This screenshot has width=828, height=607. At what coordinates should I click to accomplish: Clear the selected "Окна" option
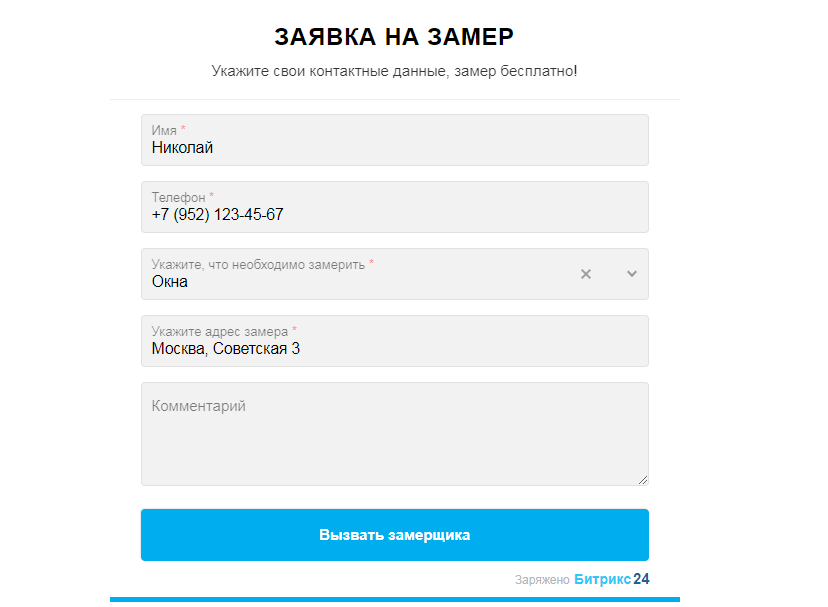[x=586, y=274]
